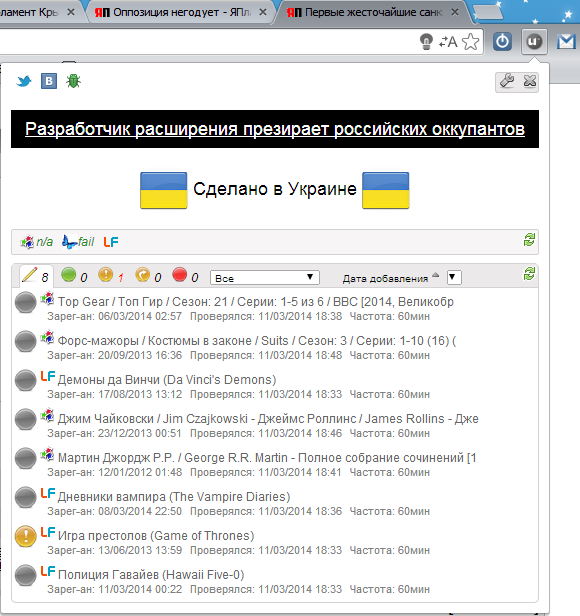Close the popup with the X icon
580x616 pixels.
pyautogui.click(x=530, y=81)
